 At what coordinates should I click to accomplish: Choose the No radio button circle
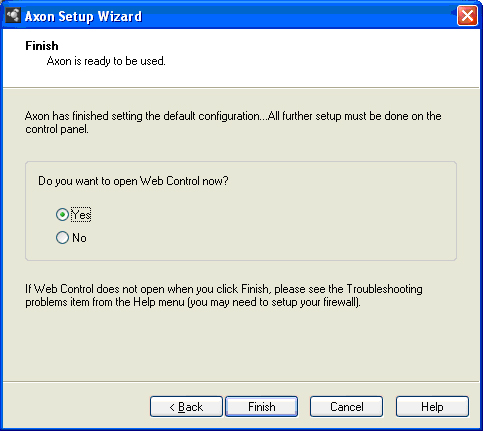click(62, 238)
